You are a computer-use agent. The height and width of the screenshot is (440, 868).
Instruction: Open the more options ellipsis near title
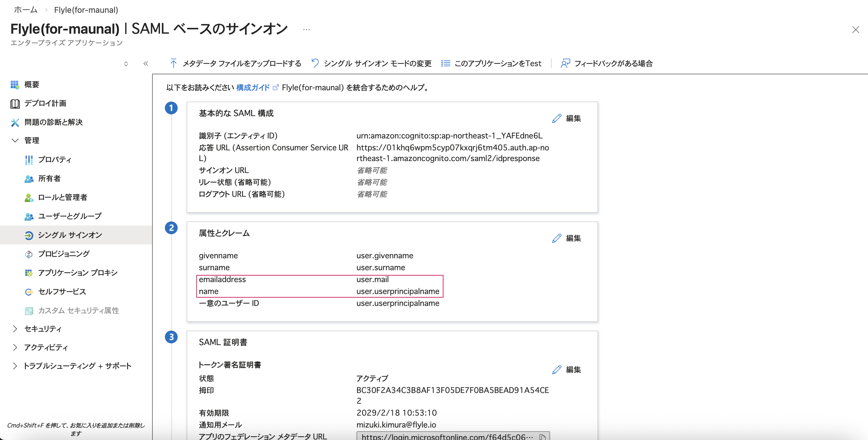click(306, 29)
